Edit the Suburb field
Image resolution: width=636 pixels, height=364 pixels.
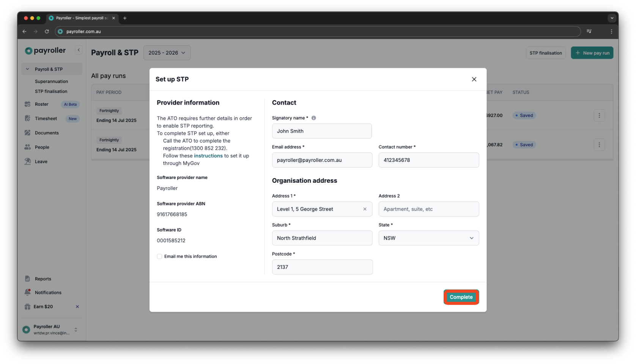pos(322,238)
